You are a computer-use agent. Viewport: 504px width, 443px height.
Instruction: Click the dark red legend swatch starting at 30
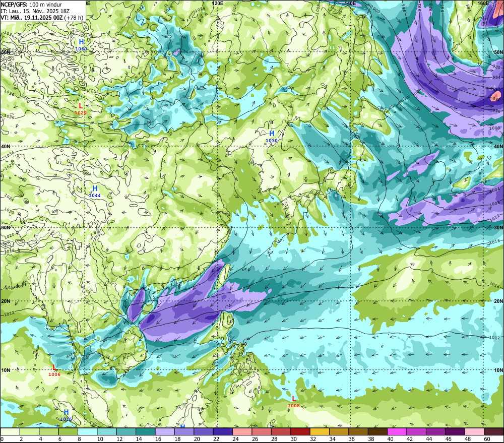[x=300, y=432]
